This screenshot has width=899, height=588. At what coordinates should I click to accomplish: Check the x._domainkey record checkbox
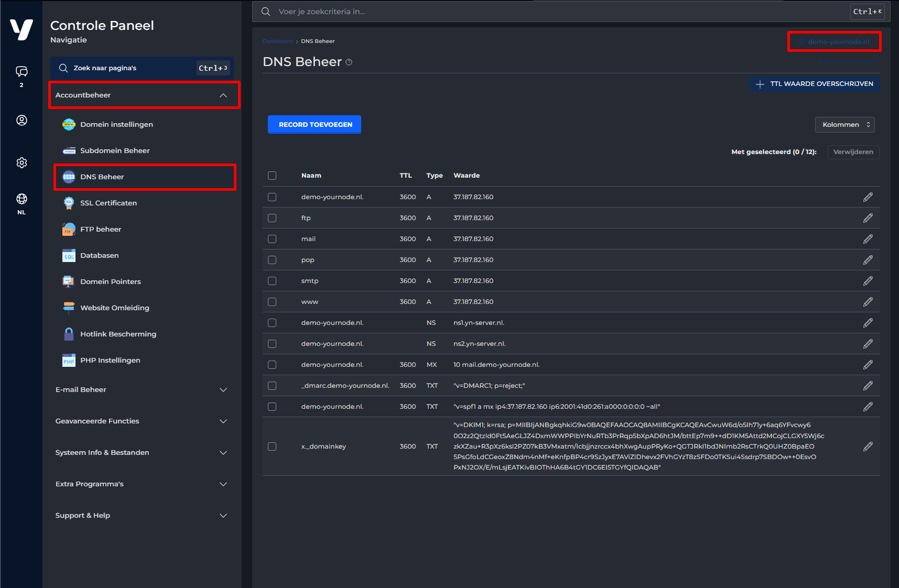click(272, 447)
